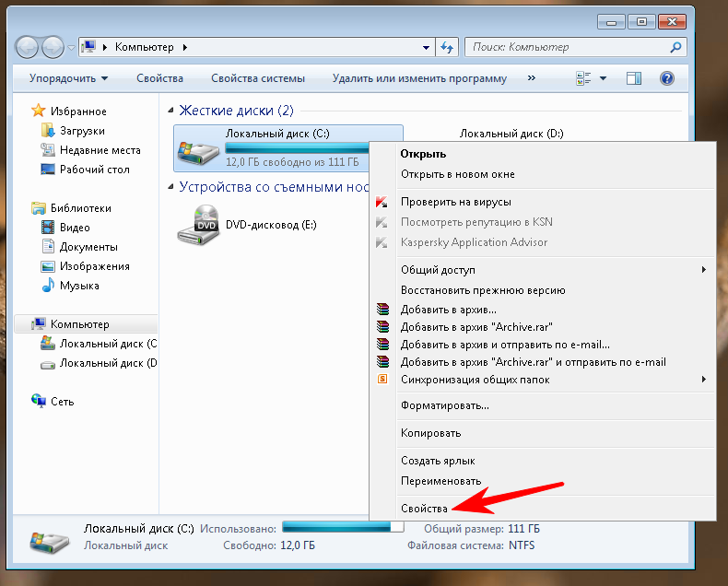This screenshot has height=586, width=728.
Task: Click the change view icon
Action: [x=583, y=78]
